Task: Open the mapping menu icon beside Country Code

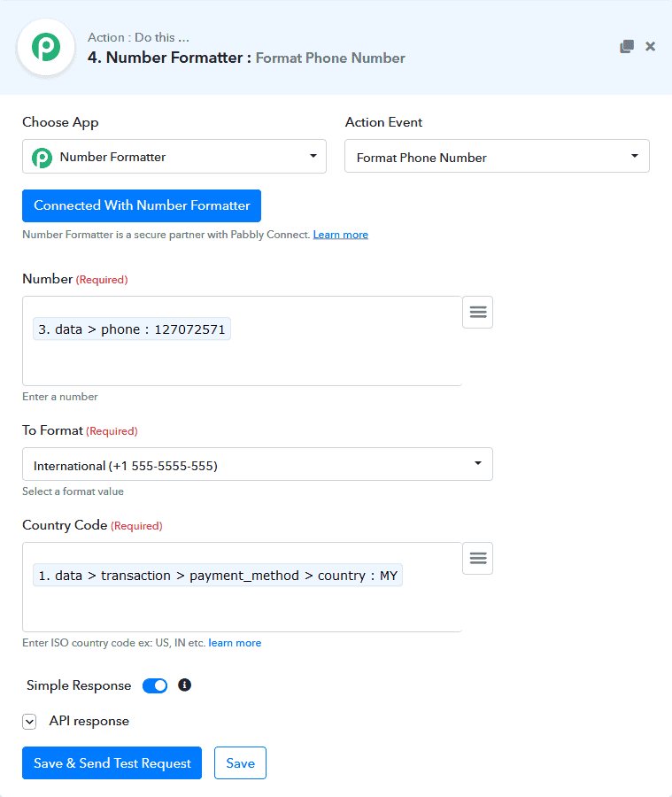Action: 477,559
